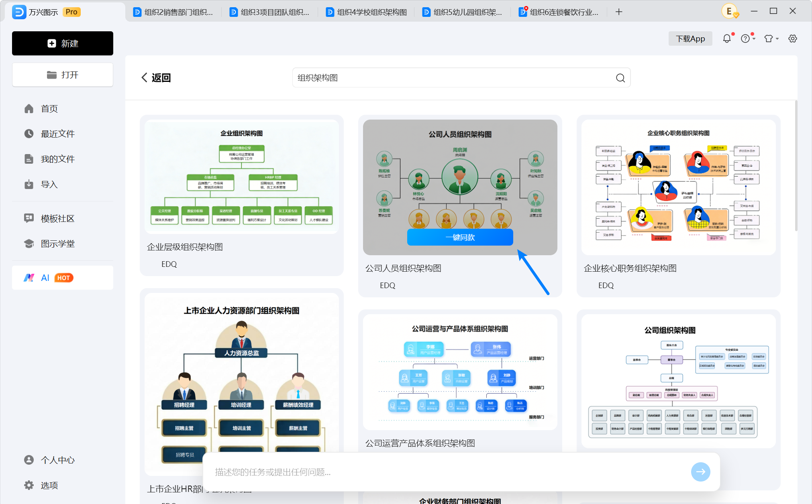The width and height of the screenshot is (812, 504).
Task: Switch to 组织5幼儿园组织架 tab
Action: click(463, 12)
